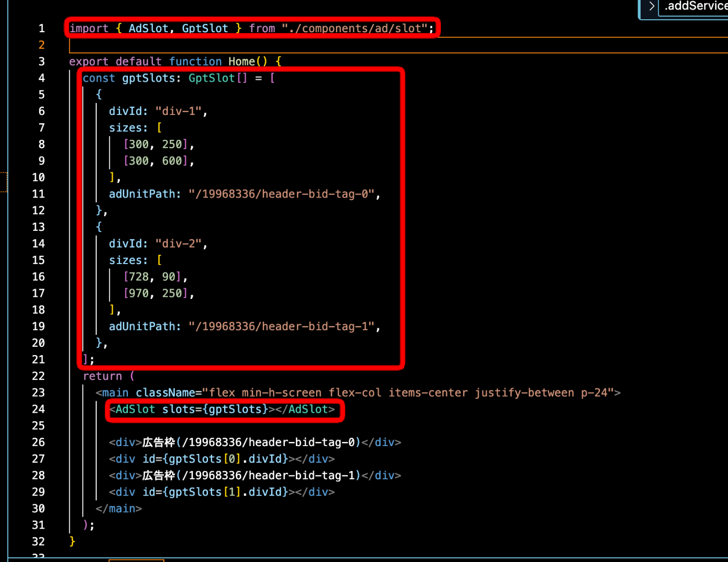Click the 広告枠 header-bid-tag-0 div text

tap(252, 442)
